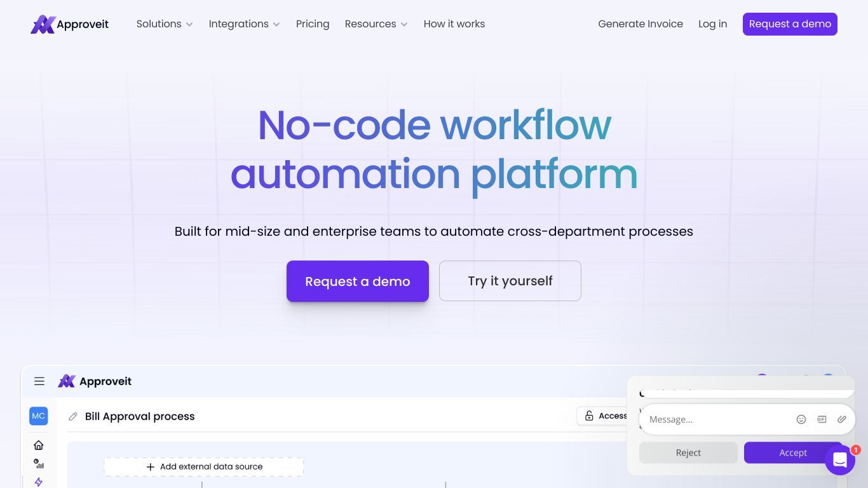Open the GIF picker in chat
This screenshot has width=868, height=488.
click(x=822, y=419)
